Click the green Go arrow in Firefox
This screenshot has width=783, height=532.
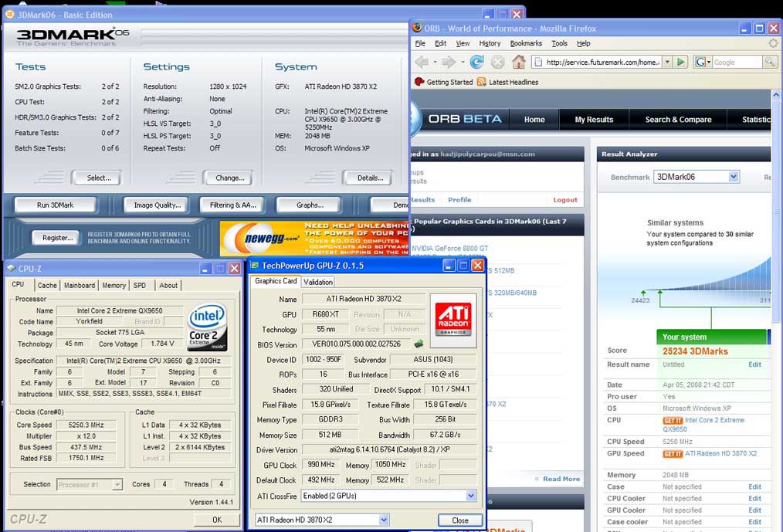click(680, 62)
